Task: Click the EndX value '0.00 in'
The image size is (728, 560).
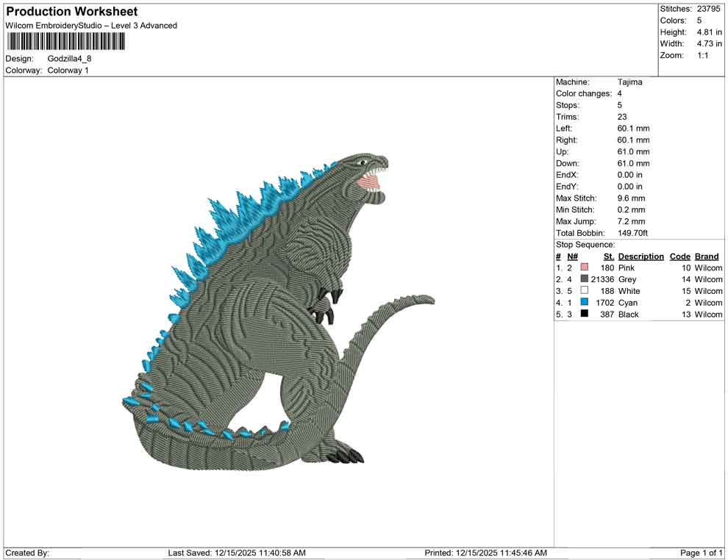Action: [x=630, y=175]
